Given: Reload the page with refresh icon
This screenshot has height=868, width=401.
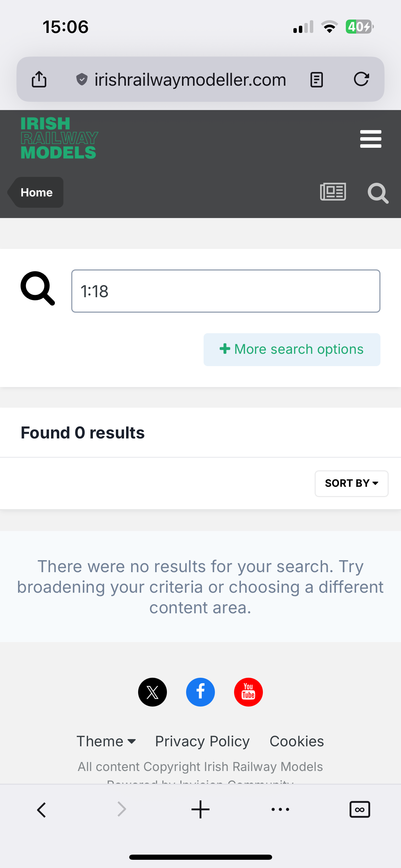Looking at the screenshot, I should pyautogui.click(x=361, y=79).
